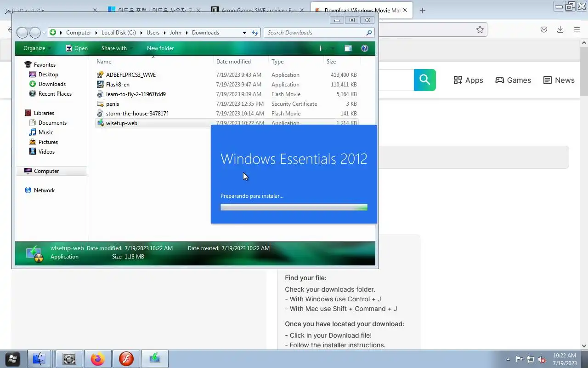The image size is (588, 368).
Task: Open the Action Center flag icon
Action: (519, 360)
